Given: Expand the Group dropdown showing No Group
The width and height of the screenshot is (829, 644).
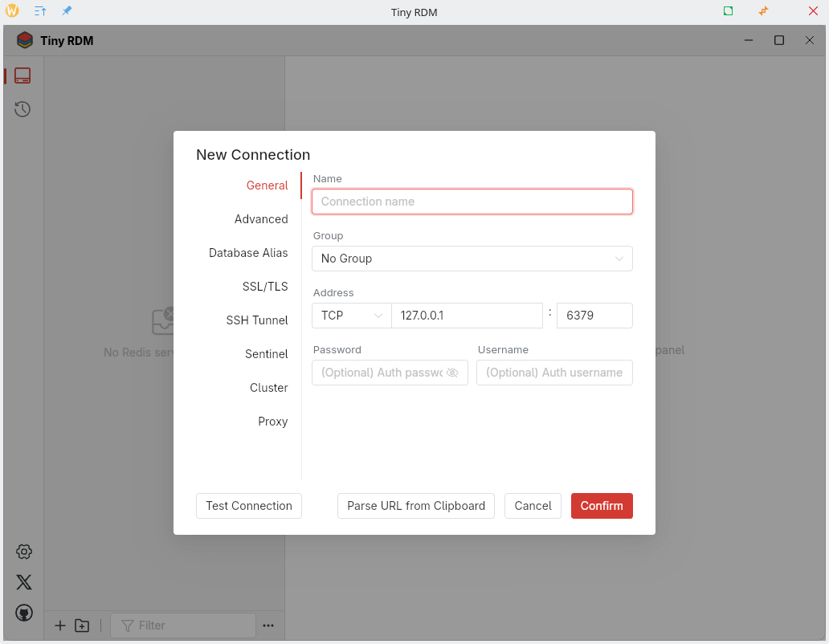Looking at the screenshot, I should 472,259.
